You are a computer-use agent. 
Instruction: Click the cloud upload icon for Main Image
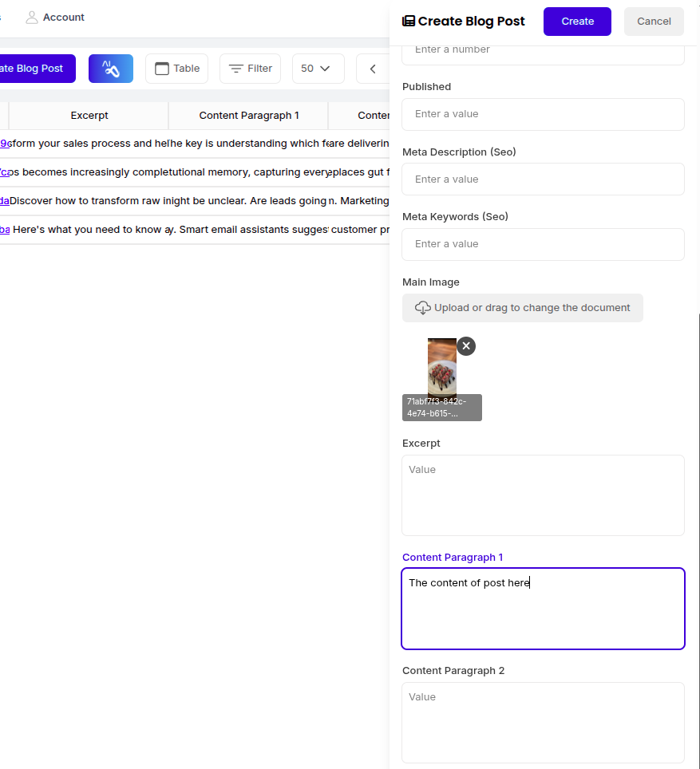tap(423, 308)
